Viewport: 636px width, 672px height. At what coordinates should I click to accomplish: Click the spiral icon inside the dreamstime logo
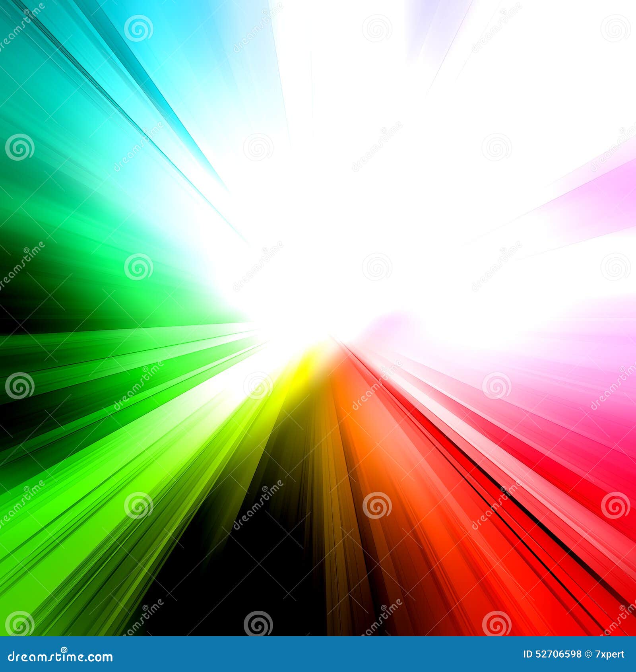tap(64, 649)
